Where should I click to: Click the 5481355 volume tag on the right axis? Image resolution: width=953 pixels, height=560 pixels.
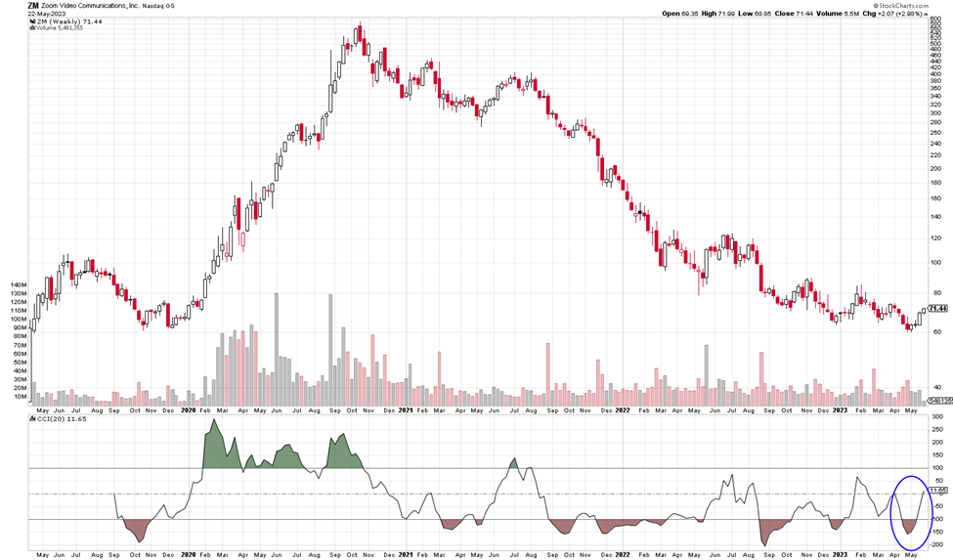point(941,401)
